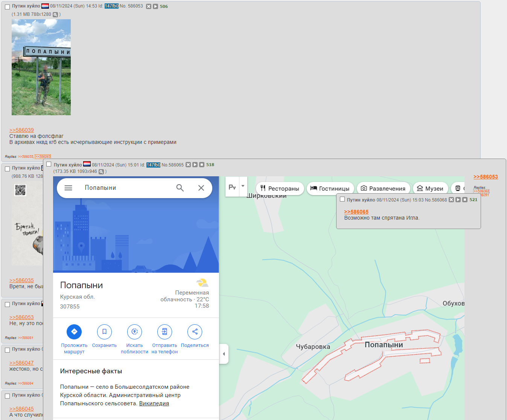Select the Рестораны category chip
507x420 pixels.
pos(280,189)
